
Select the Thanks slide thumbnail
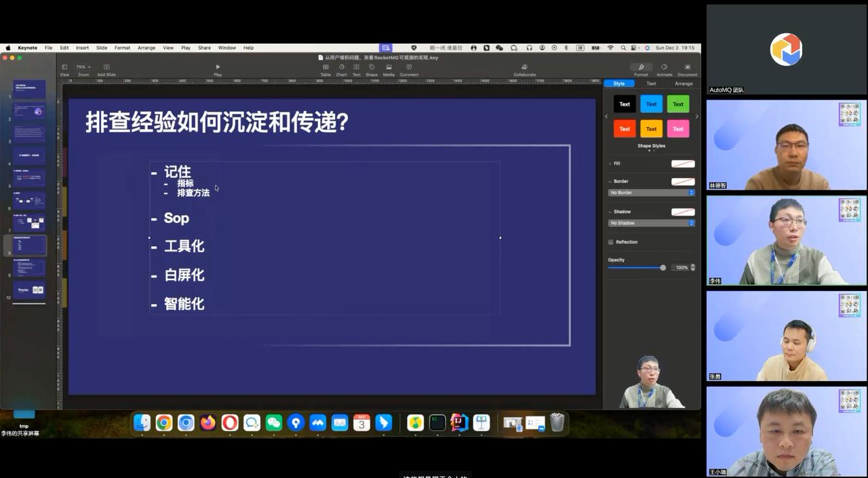click(30, 290)
